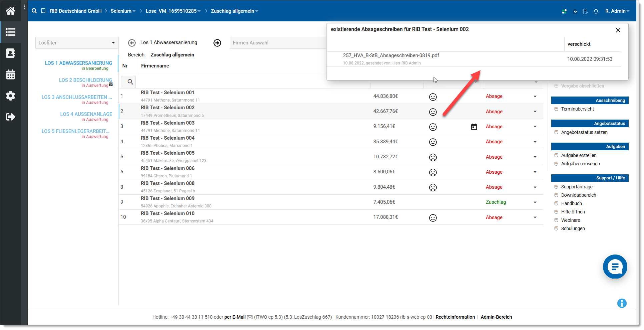Image resolution: width=644 pixels, height=330 pixels.
Task: Open the chat support bubble
Action: tap(615, 267)
